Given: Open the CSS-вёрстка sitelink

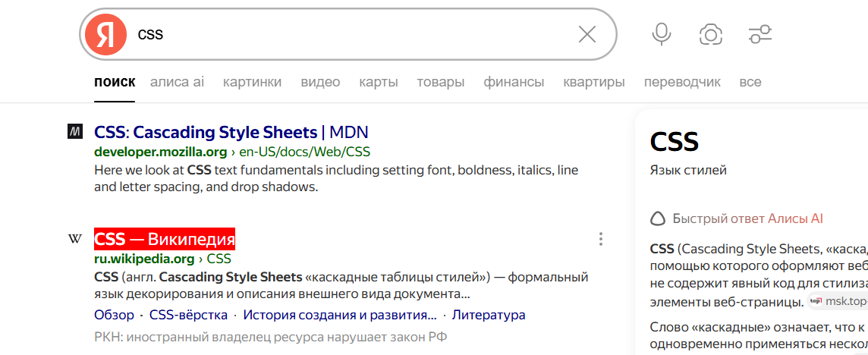Looking at the screenshot, I should click(189, 315).
